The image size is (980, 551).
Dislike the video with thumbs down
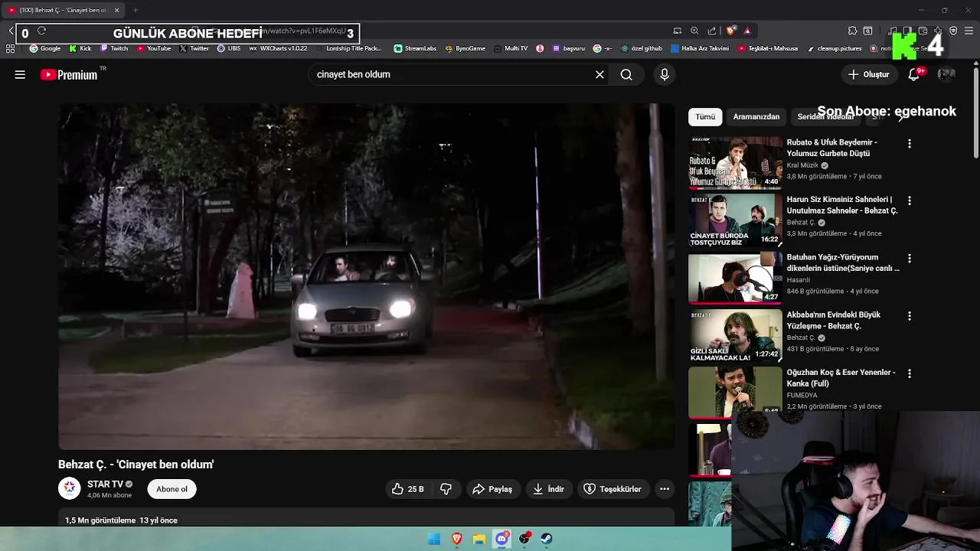tap(446, 489)
